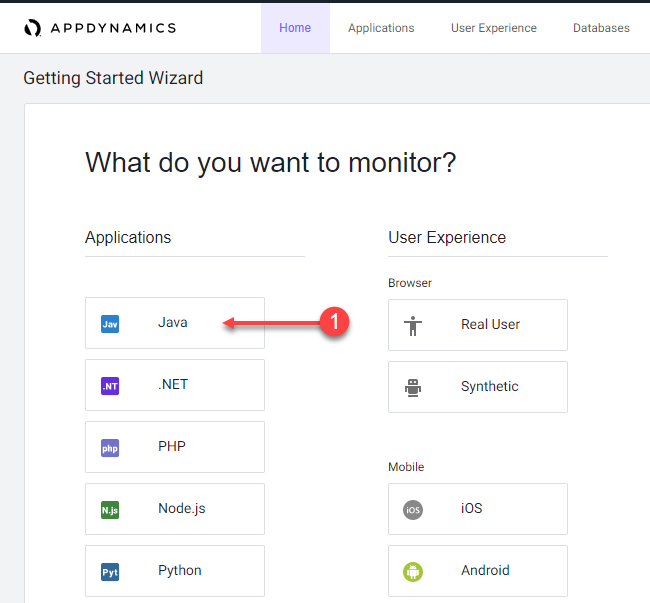Click the gray iOS circle icon

[x=413, y=510]
